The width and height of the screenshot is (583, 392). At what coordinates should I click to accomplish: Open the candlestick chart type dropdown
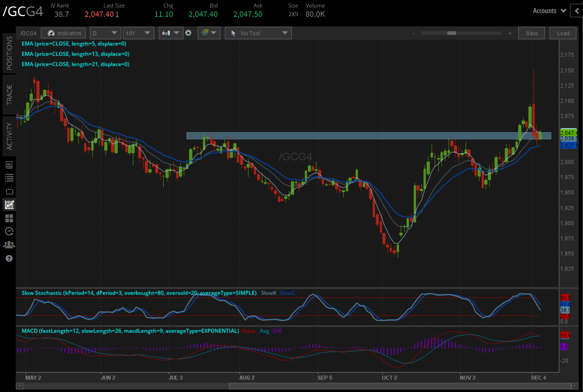(170, 33)
